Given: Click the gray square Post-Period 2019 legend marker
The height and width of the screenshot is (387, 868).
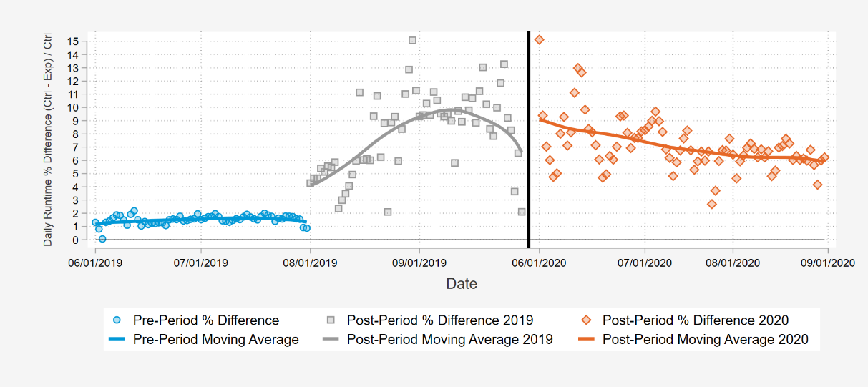Looking at the screenshot, I should (330, 320).
